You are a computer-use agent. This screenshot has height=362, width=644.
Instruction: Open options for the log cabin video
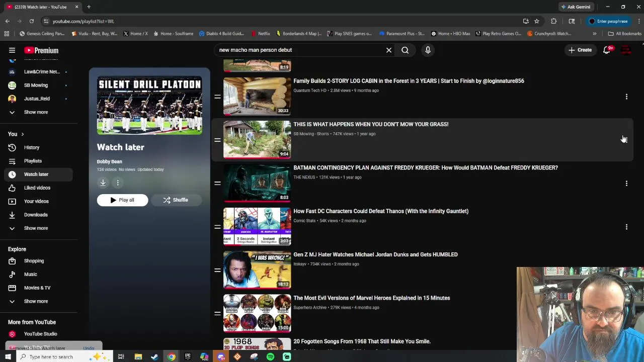point(626,97)
